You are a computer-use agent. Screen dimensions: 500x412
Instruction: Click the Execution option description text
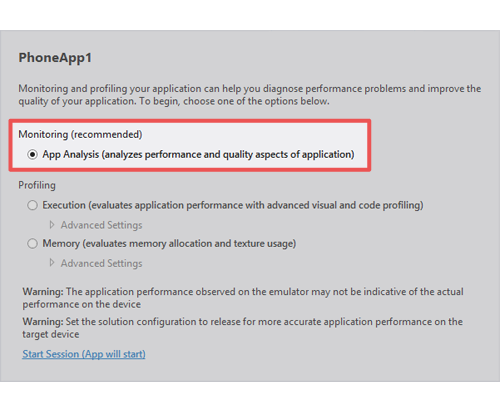click(233, 205)
